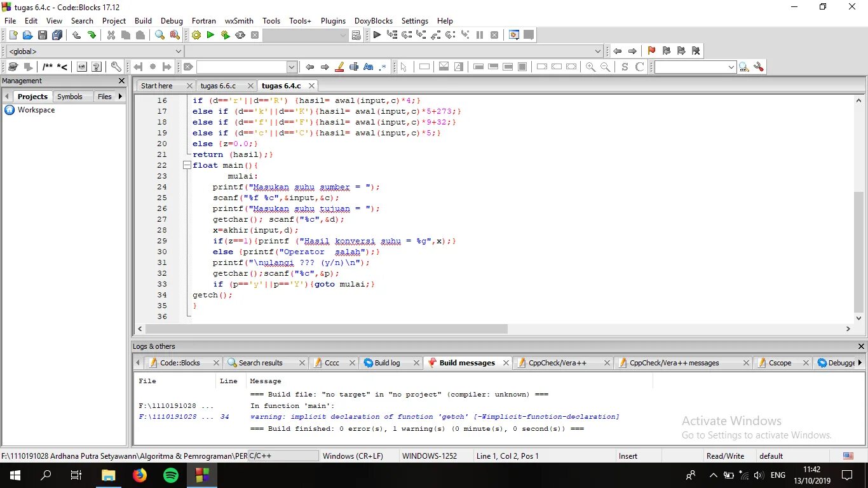The width and height of the screenshot is (868, 488).
Task: Rebuild the current target
Action: (240, 35)
